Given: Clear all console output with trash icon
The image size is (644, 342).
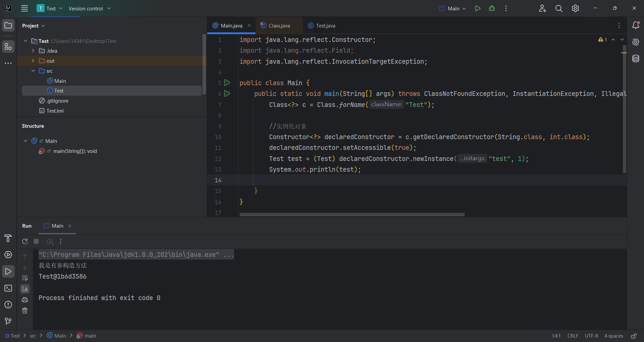Looking at the screenshot, I should pos(25,310).
